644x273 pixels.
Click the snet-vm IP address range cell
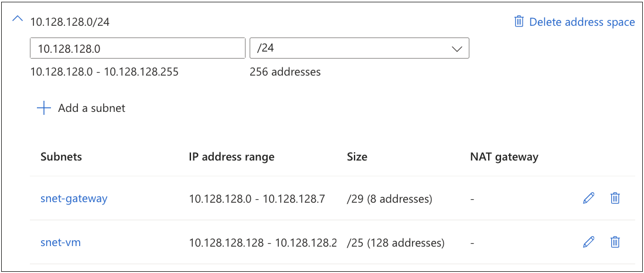263,243
